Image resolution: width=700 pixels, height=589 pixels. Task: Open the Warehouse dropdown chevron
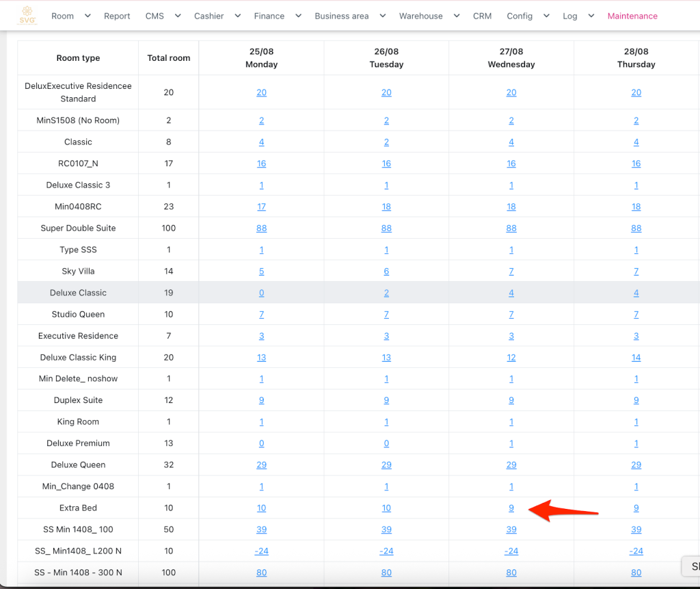pos(456,16)
